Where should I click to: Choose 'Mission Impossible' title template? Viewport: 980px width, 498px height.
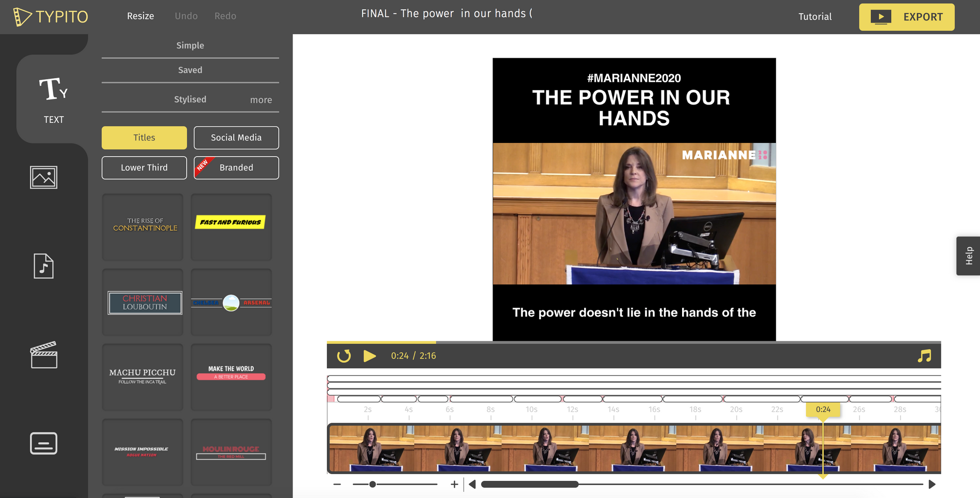click(143, 452)
